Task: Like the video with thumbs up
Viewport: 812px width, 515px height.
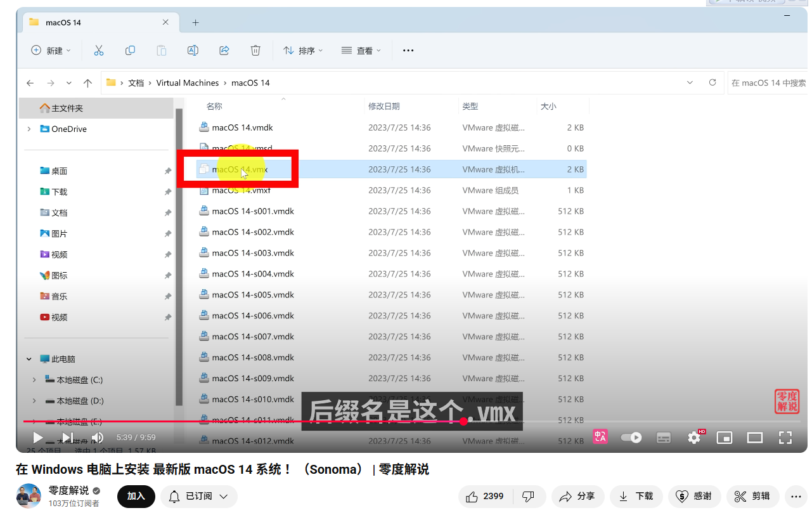Action: (484, 496)
